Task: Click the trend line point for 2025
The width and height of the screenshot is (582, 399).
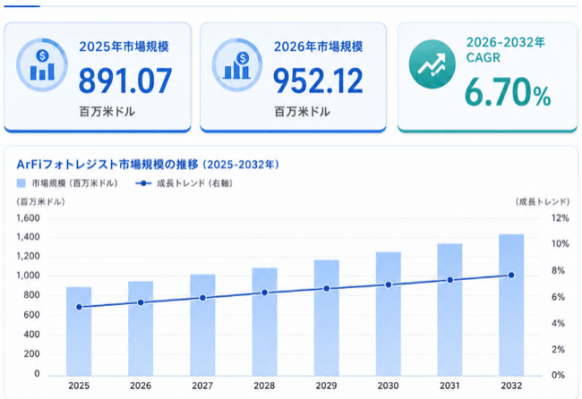Action: (79, 307)
